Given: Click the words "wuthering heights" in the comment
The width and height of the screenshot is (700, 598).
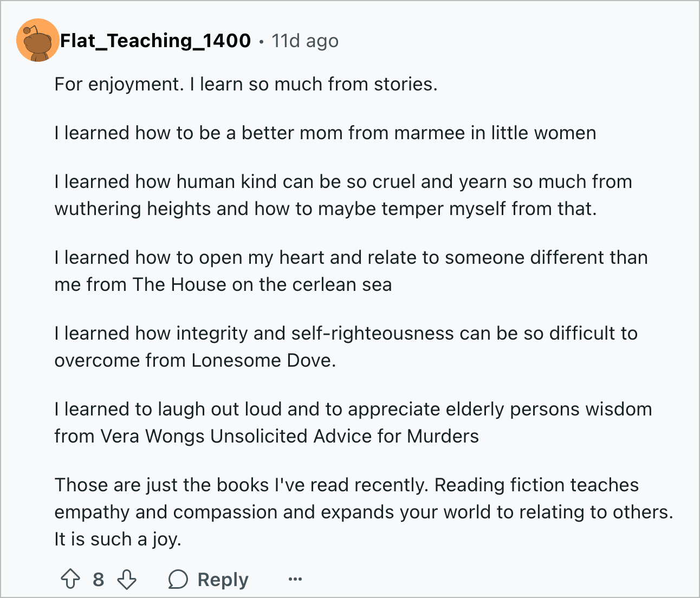Looking at the screenshot, I should pos(133,209).
